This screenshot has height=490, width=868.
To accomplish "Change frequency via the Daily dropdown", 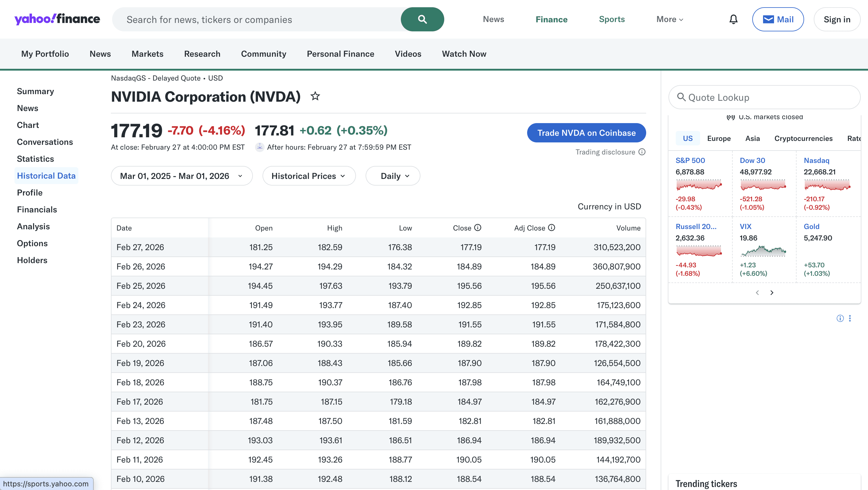I will pos(392,176).
